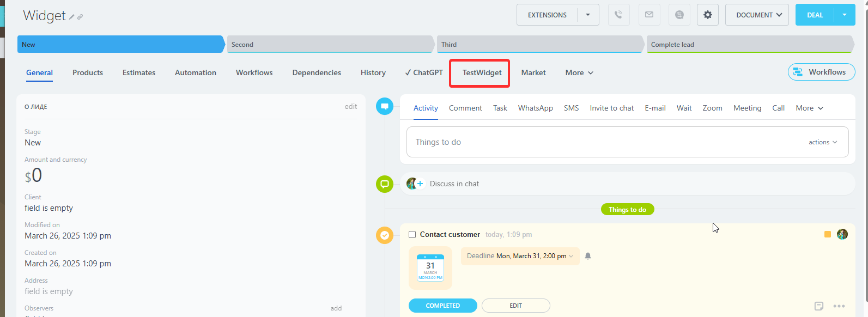Choose the Call activity tab
Screen dimensions: 868x317
[779, 108]
